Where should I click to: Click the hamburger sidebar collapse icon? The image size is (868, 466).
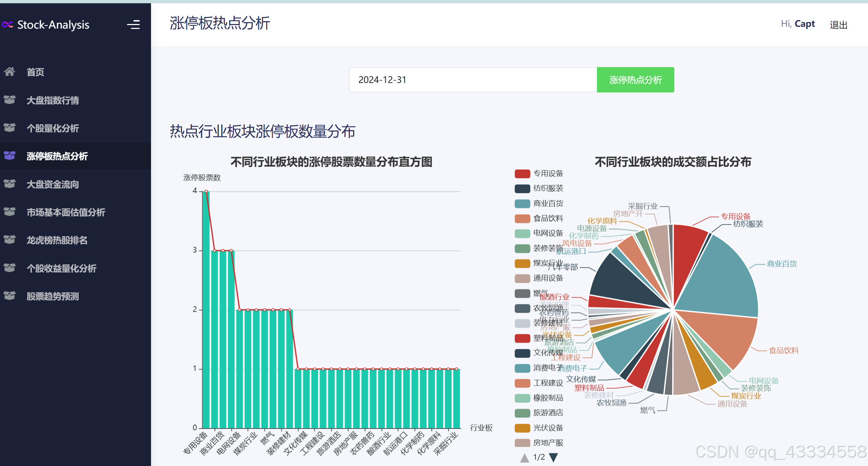pos(133,25)
